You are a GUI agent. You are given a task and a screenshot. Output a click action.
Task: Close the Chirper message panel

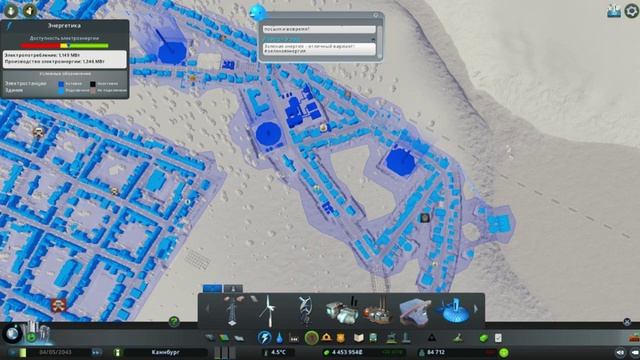point(376,16)
